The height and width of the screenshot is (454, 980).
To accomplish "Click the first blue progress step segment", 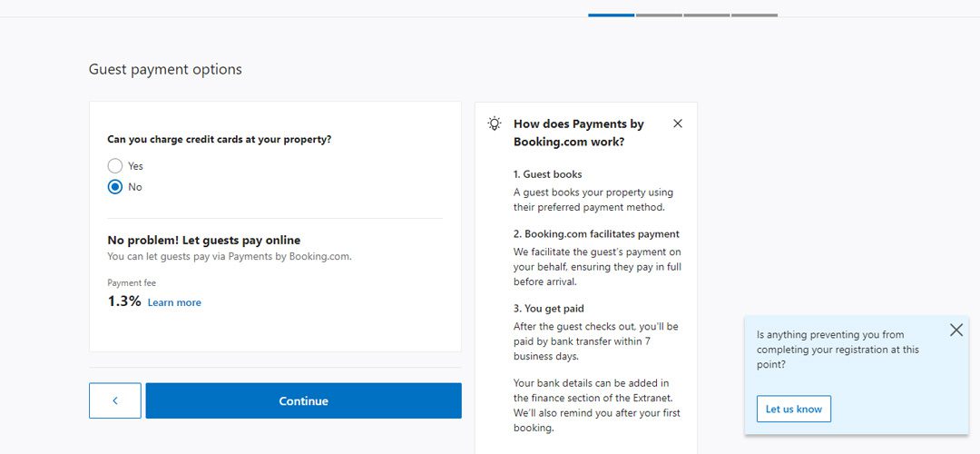I will 612,15.
